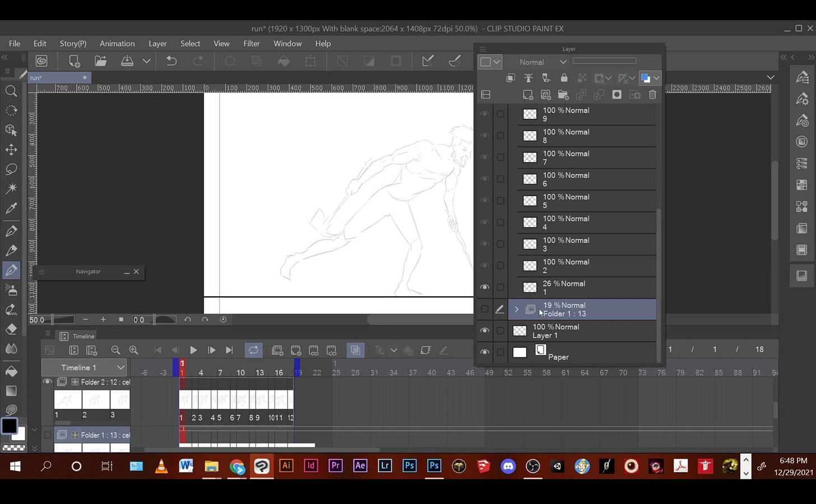816x504 pixels.
Task: Launch Photoshop from the taskbar
Action: [x=410, y=466]
